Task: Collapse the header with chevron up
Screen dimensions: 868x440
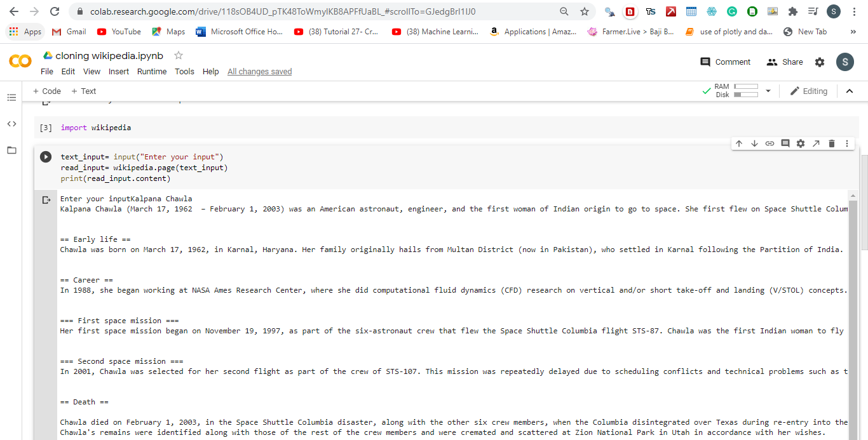Action: [x=850, y=91]
